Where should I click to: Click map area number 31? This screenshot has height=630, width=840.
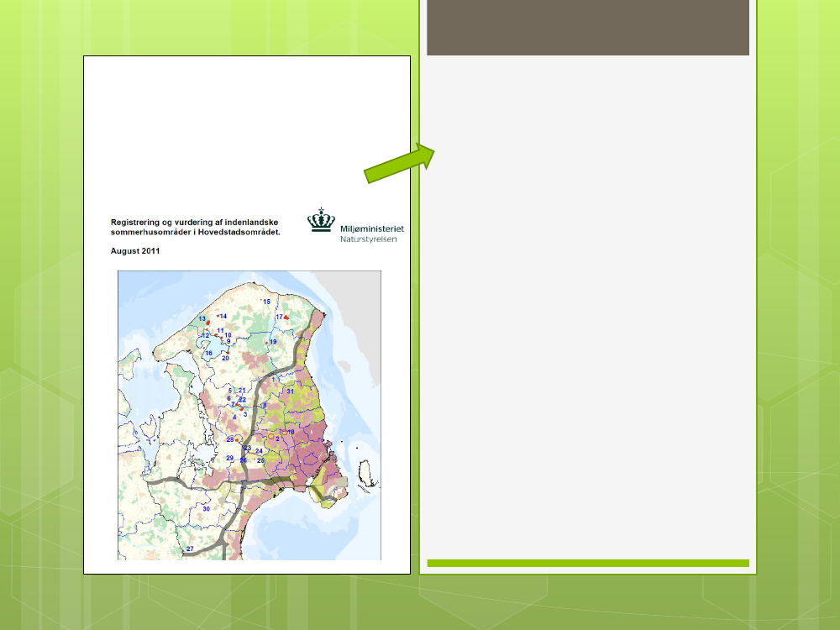[x=291, y=391]
